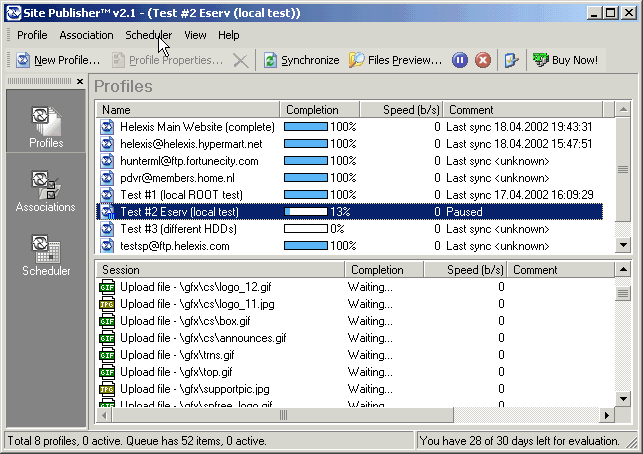The height and width of the screenshot is (454, 643).
Task: Open the Help menu
Action: point(228,35)
